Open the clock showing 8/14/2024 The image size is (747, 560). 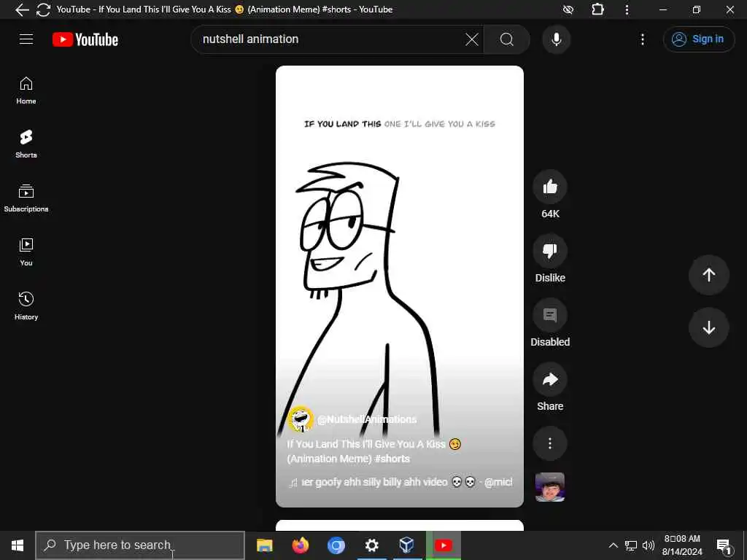pos(682,545)
